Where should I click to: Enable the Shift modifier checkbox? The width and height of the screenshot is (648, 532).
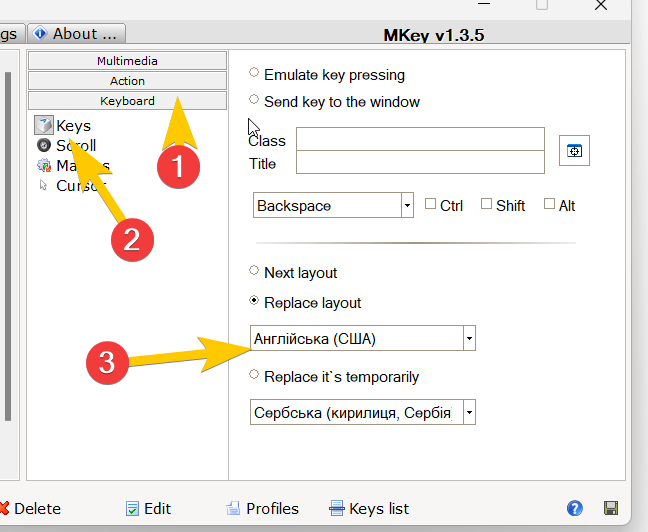(x=486, y=204)
